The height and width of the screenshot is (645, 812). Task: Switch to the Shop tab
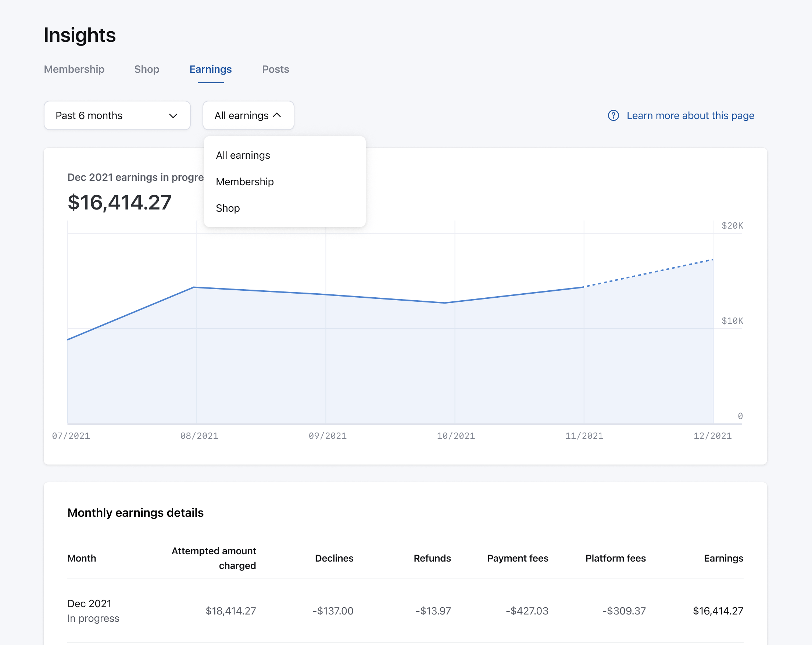click(x=147, y=69)
